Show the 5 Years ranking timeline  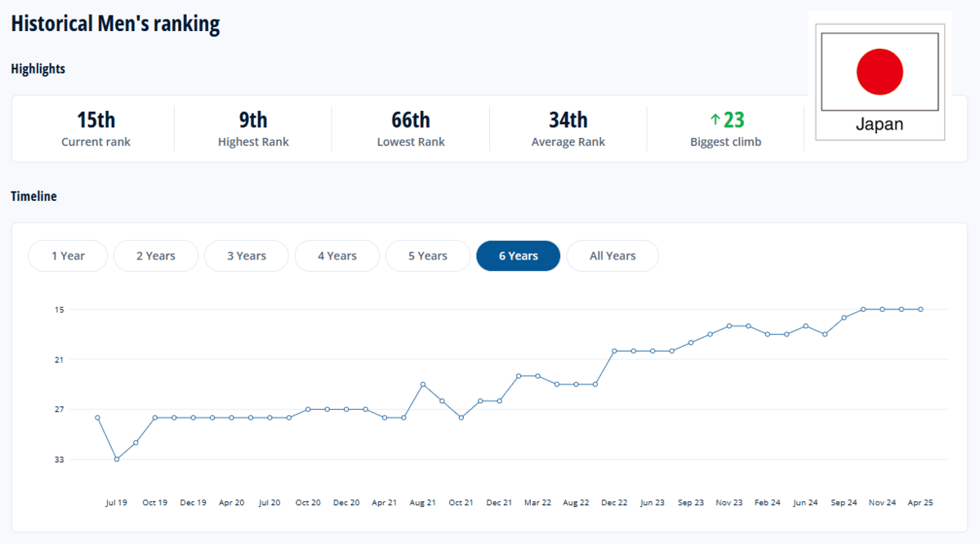tap(428, 255)
